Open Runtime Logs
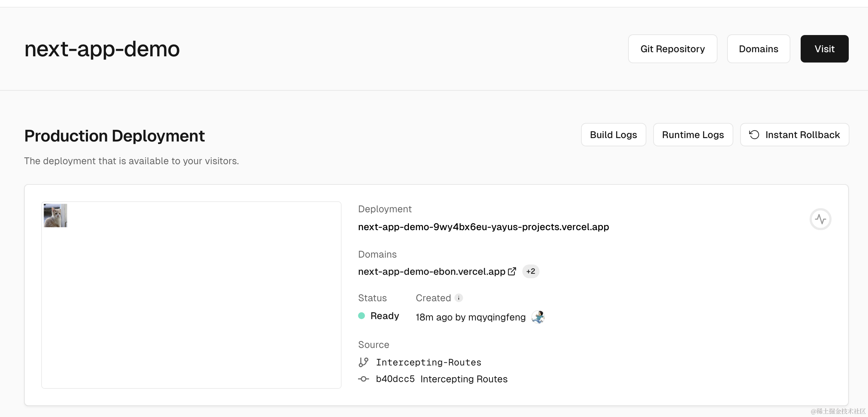 [693, 135]
